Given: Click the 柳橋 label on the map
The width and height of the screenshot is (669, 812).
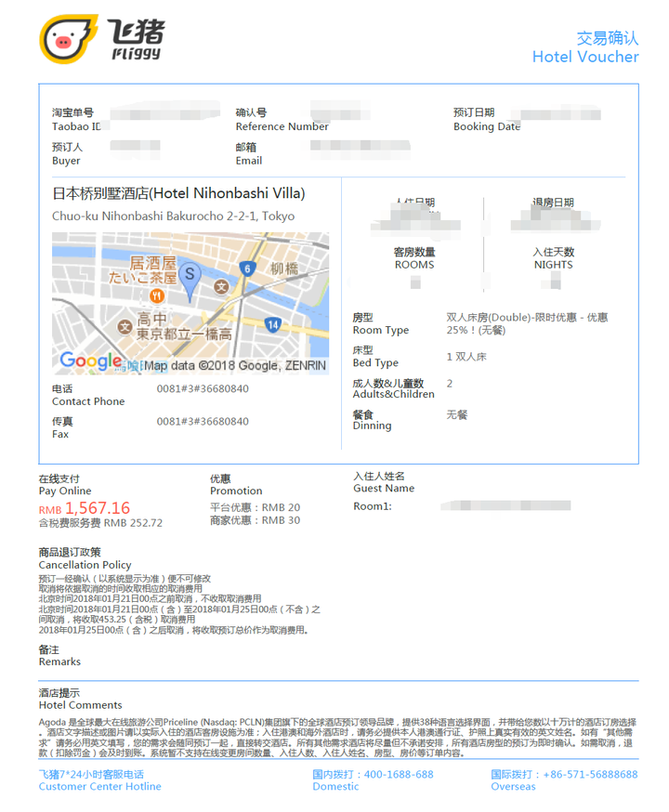Looking at the screenshot, I should click(x=284, y=268).
